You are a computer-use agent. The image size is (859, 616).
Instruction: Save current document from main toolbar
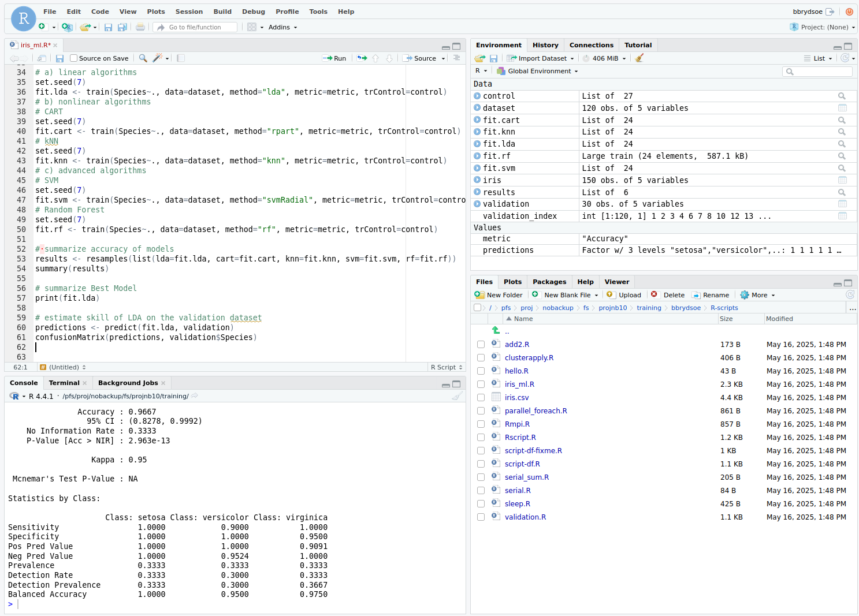point(108,27)
